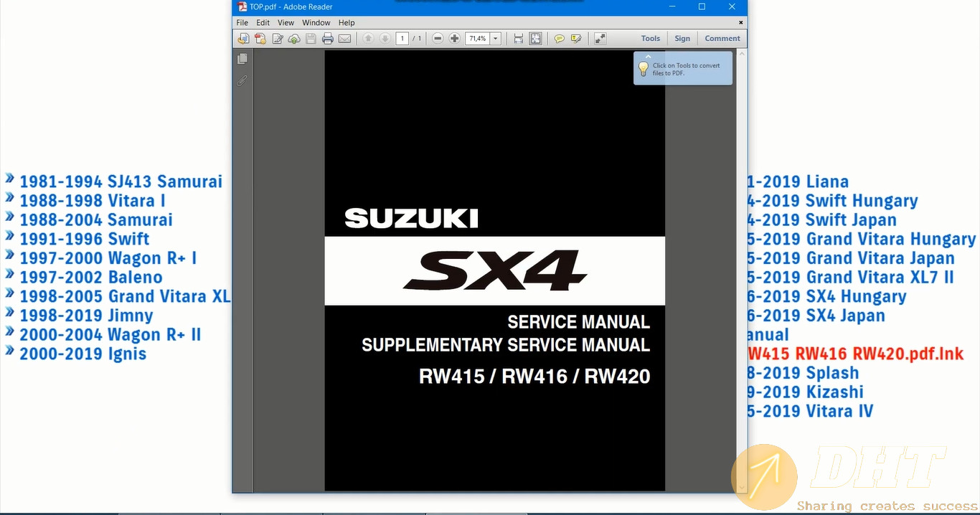Add a sticky note comment

(559, 39)
